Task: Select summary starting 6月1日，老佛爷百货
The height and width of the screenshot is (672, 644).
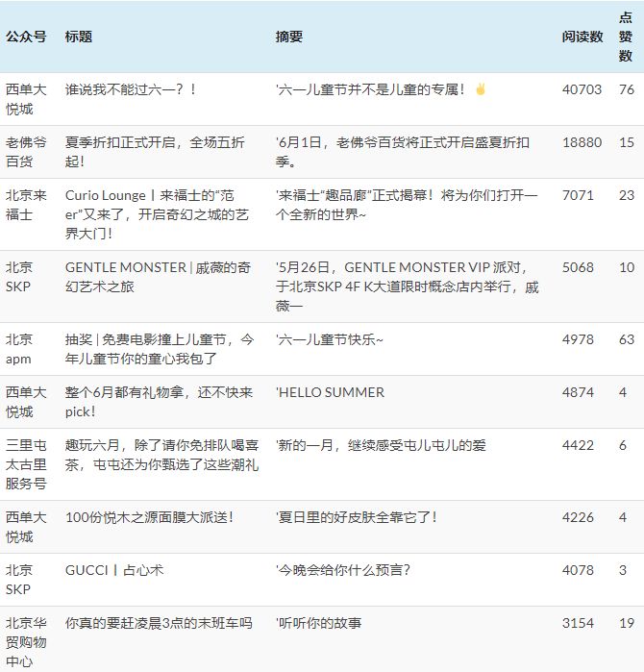Action: coord(403,152)
